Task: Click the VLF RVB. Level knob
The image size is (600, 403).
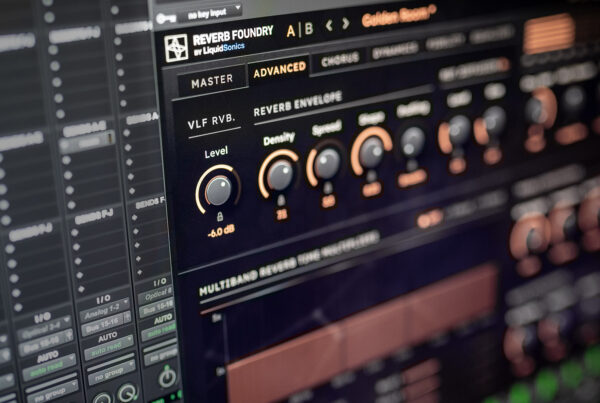Action: pyautogui.click(x=218, y=190)
